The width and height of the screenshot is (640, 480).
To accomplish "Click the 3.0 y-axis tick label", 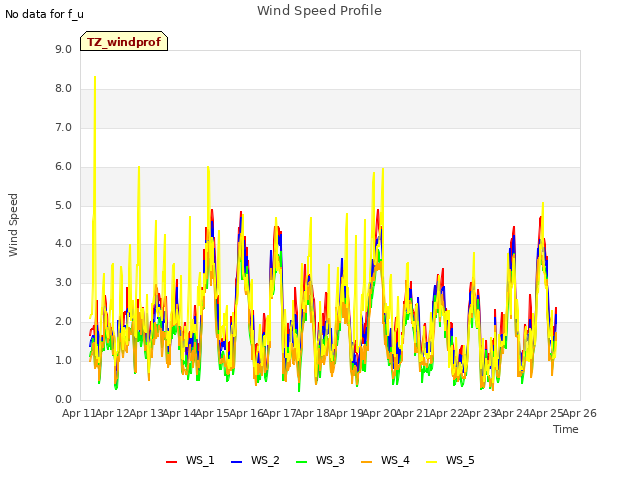I will 63,282.
